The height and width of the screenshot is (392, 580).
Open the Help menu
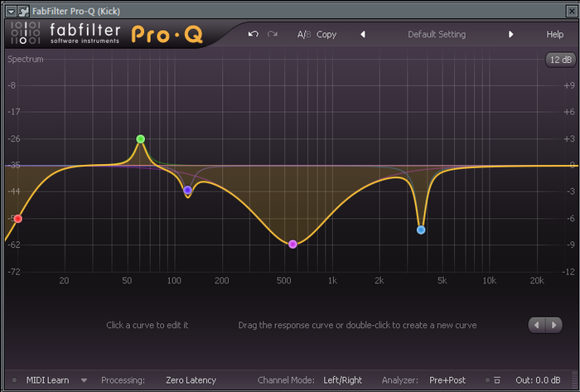click(x=555, y=34)
